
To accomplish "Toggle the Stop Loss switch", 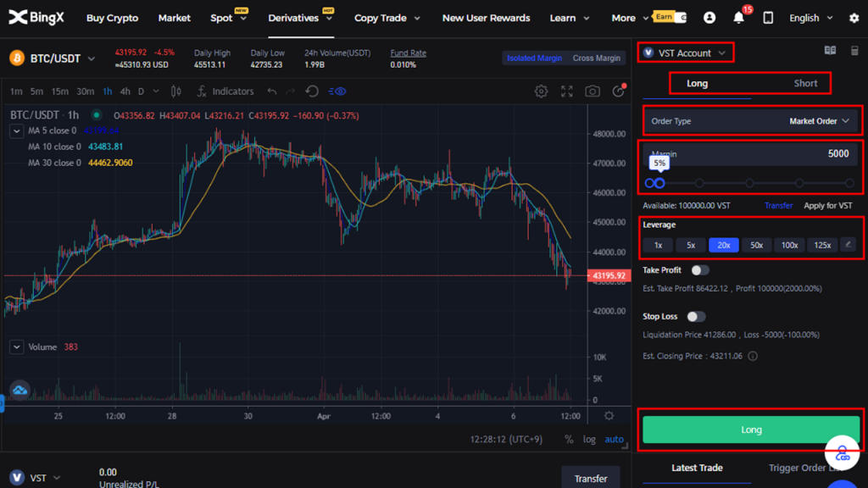I will point(696,317).
